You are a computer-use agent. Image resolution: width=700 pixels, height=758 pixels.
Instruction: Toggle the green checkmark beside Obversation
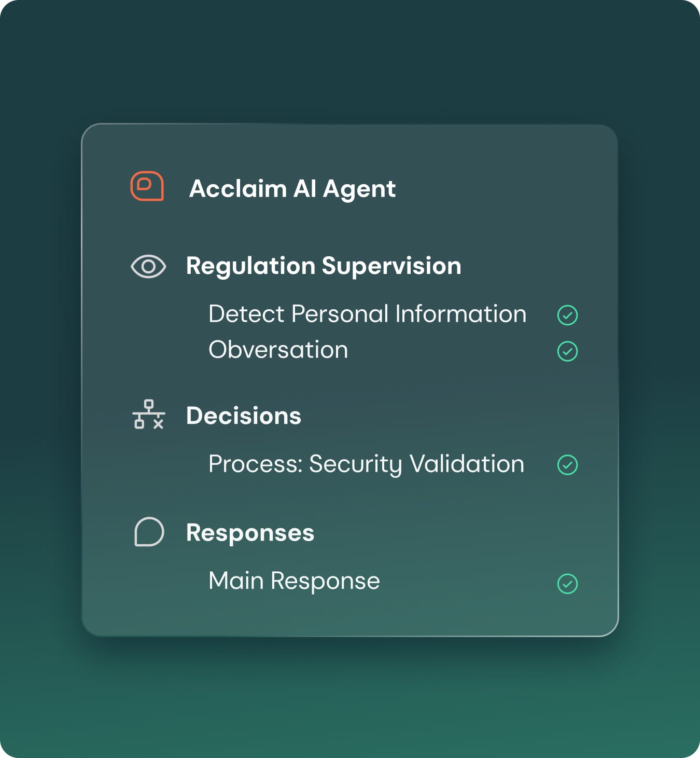coord(567,351)
